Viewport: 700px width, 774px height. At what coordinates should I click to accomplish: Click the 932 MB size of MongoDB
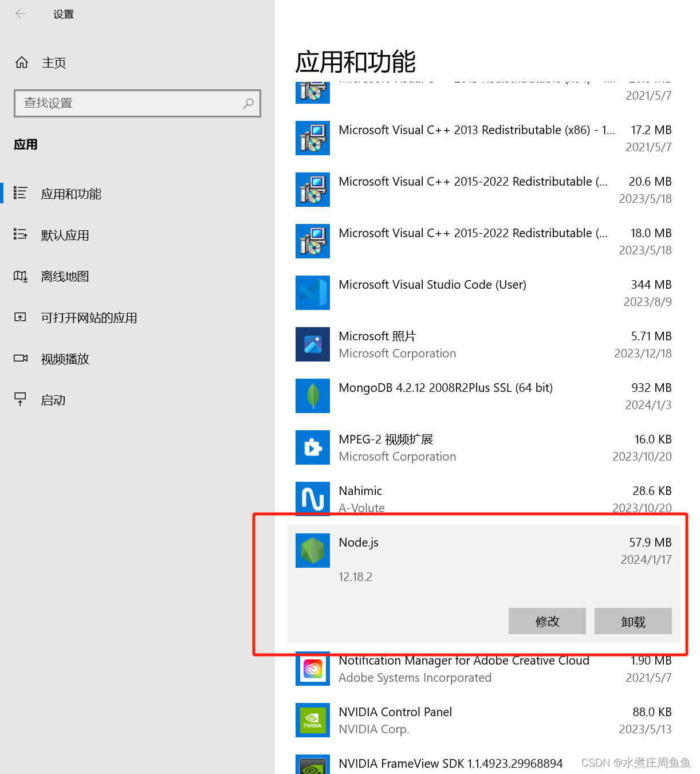point(651,388)
